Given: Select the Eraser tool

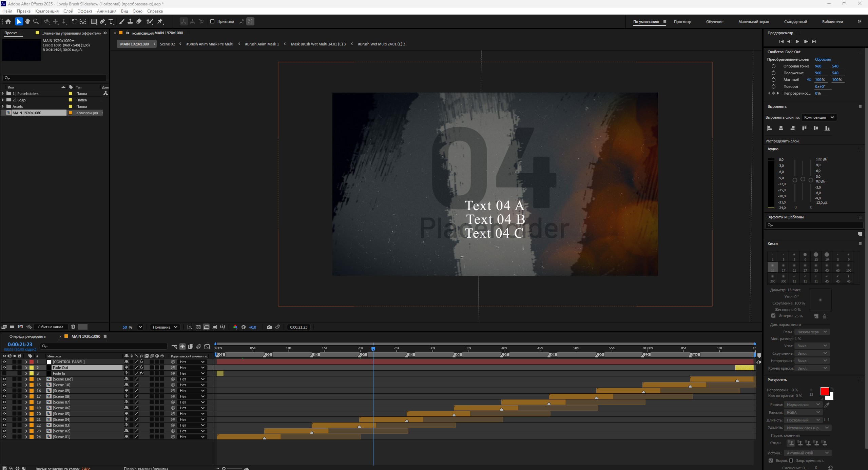Looking at the screenshot, I should coord(139,21).
